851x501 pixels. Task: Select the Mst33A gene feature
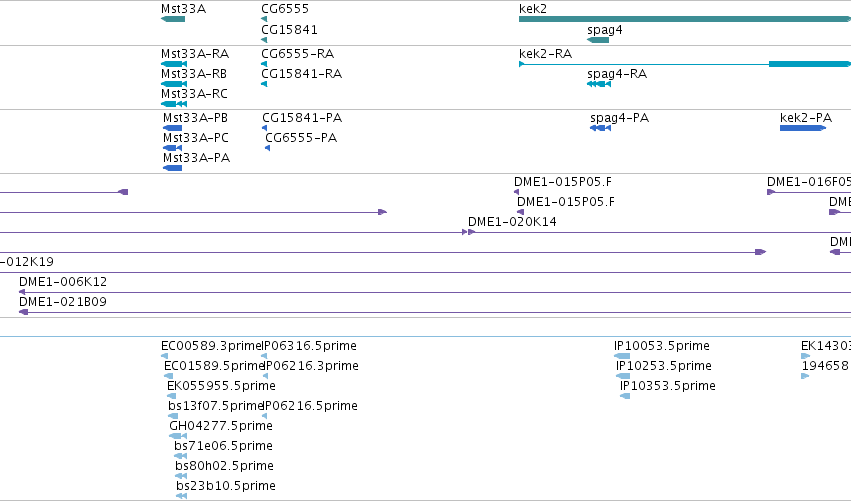coord(173,19)
